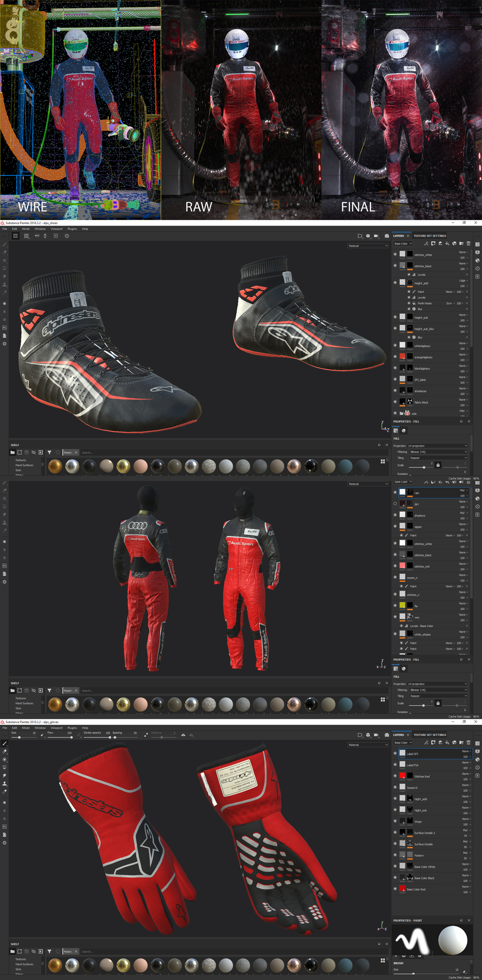Open Texture Set List icon in gloves sidebar
Image resolution: width=482 pixels, height=980 pixels.
(x=477, y=743)
